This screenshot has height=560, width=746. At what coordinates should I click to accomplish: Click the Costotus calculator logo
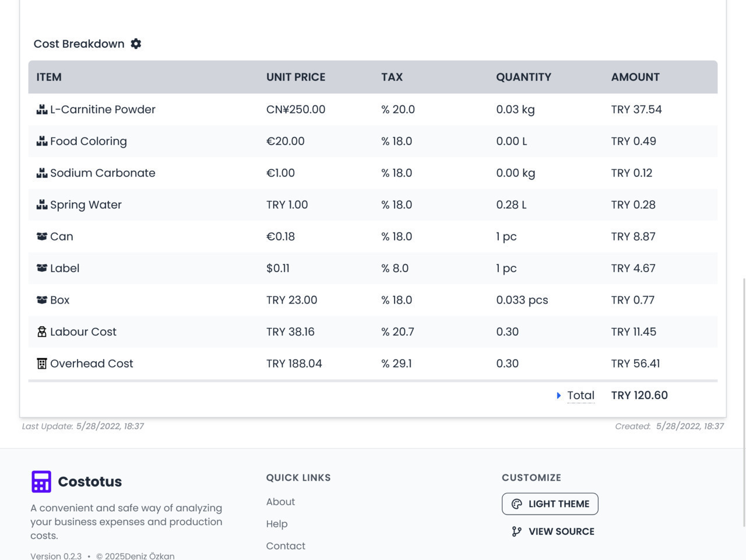coord(41,482)
